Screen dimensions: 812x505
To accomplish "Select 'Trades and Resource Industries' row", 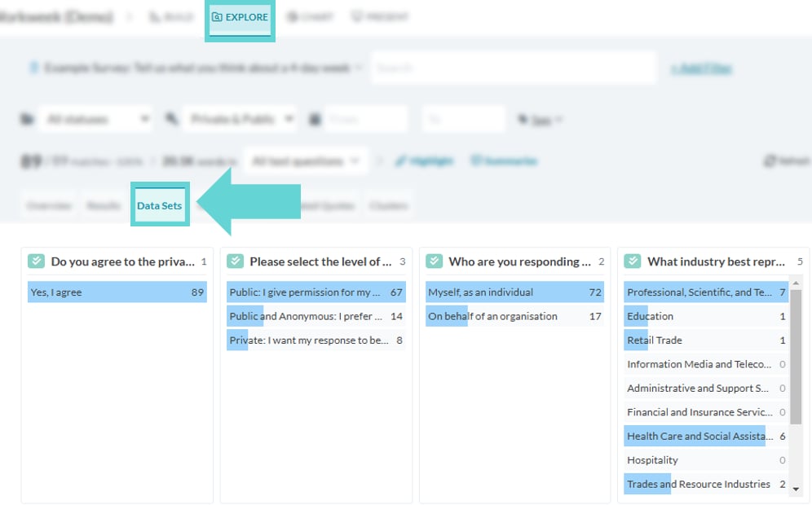I will [x=706, y=484].
